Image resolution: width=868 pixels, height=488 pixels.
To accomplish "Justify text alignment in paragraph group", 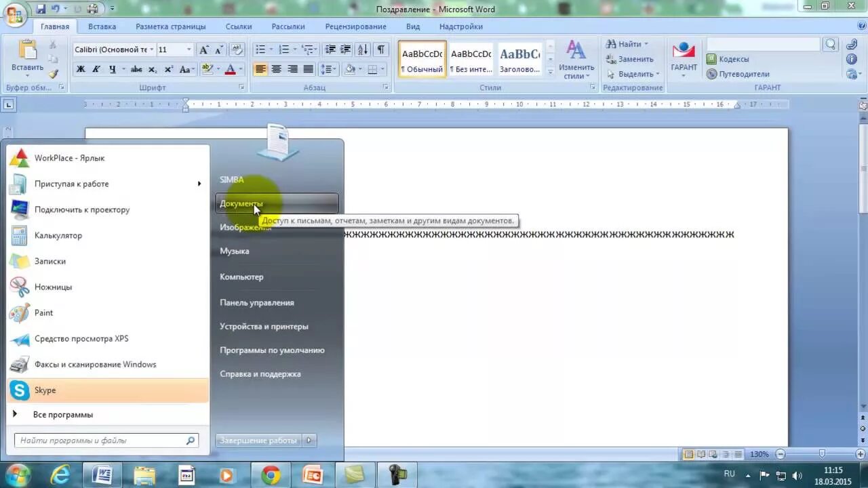I will (x=309, y=69).
